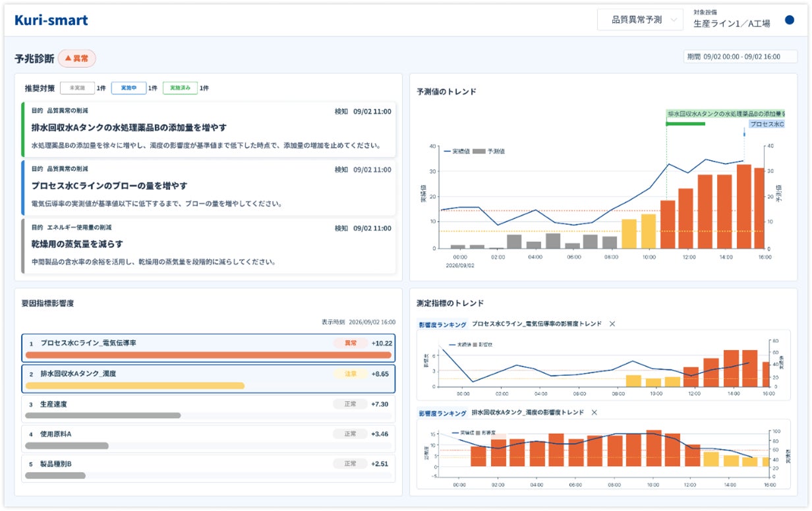Viewport: 812px width, 511px height.
Task: Filter recommendations by 未実施 status
Action: pos(77,88)
